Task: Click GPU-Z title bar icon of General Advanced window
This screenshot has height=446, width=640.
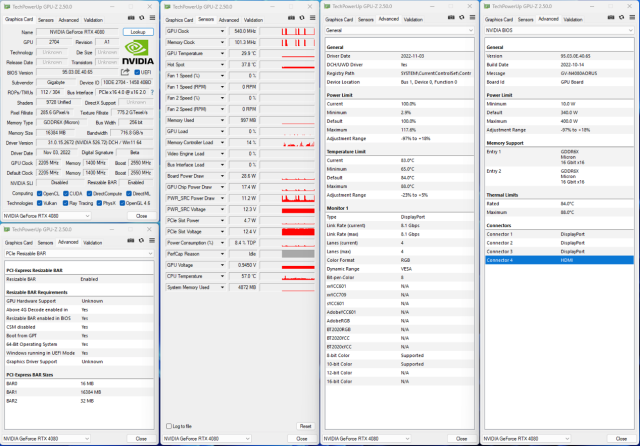Action: tap(327, 7)
